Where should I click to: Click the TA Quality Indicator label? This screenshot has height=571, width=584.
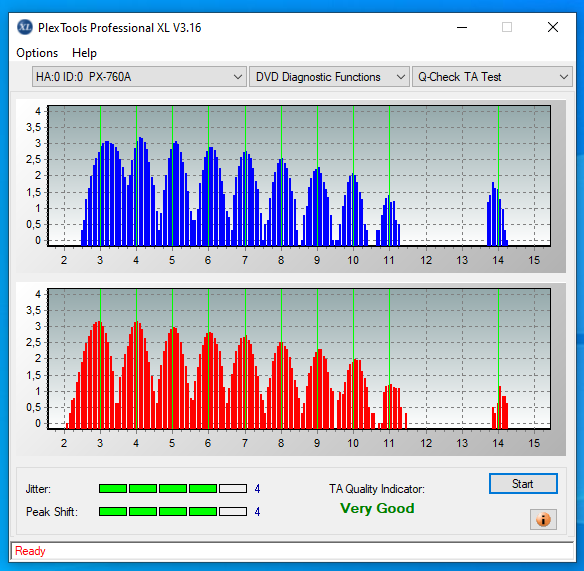click(x=377, y=489)
